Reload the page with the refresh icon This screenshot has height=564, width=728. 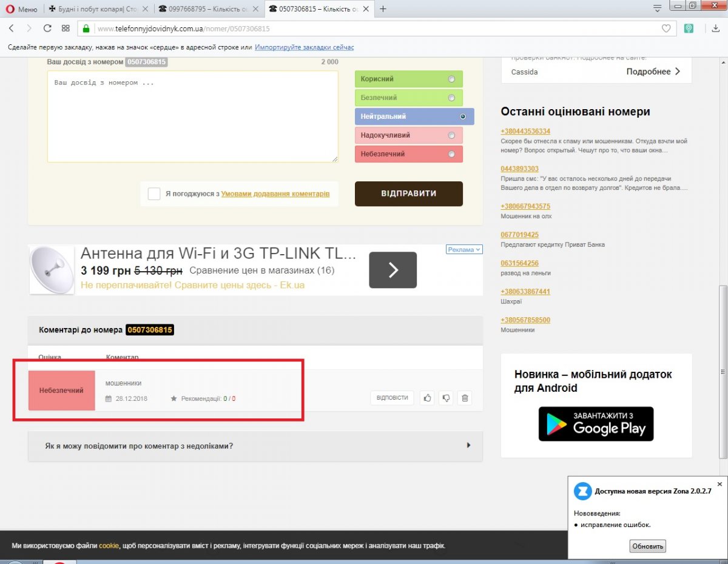47,29
